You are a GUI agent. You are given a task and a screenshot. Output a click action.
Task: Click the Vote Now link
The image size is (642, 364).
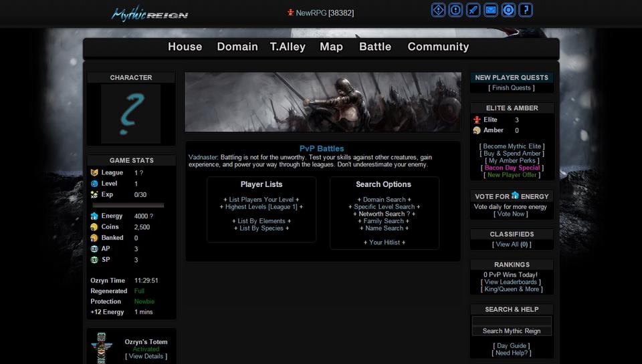pos(511,214)
